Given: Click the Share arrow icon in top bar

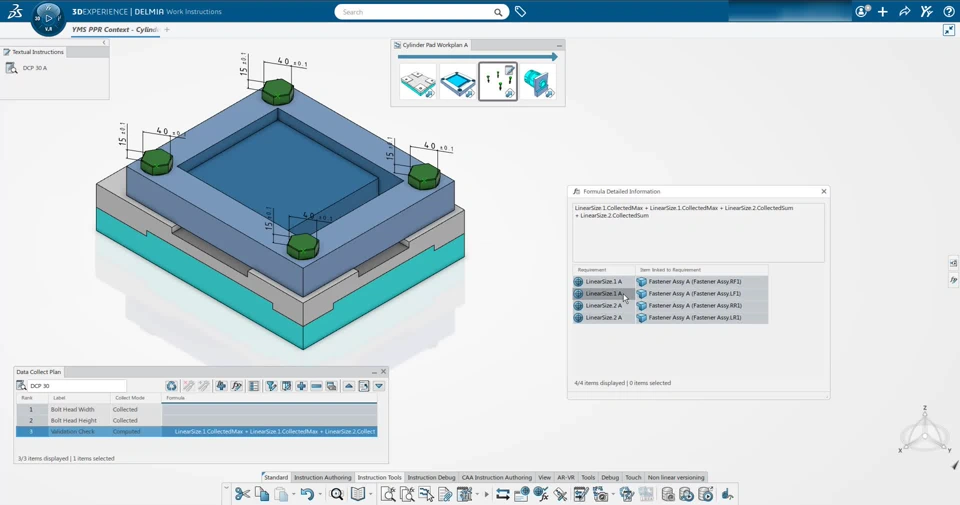Looking at the screenshot, I should click(x=904, y=12).
